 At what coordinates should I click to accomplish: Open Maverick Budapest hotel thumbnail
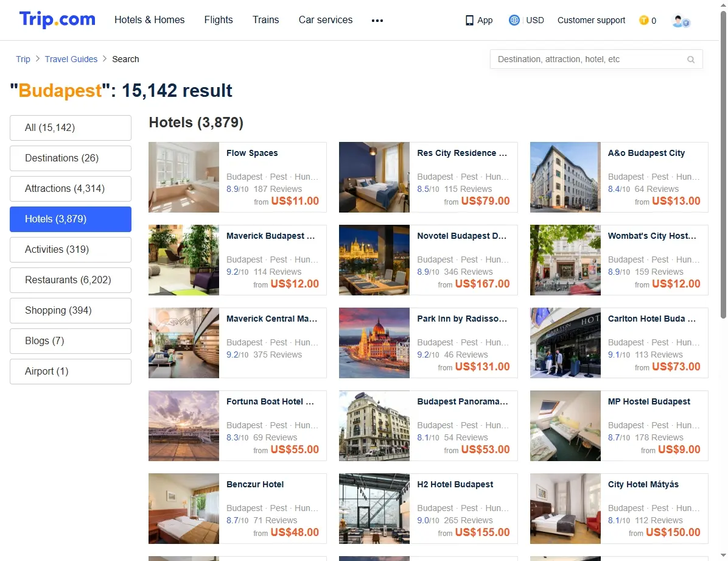[x=184, y=260]
